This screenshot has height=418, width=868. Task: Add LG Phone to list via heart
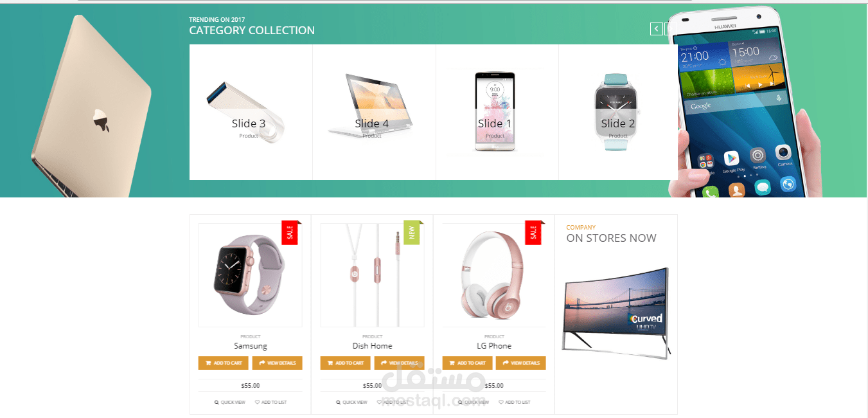[515, 402]
